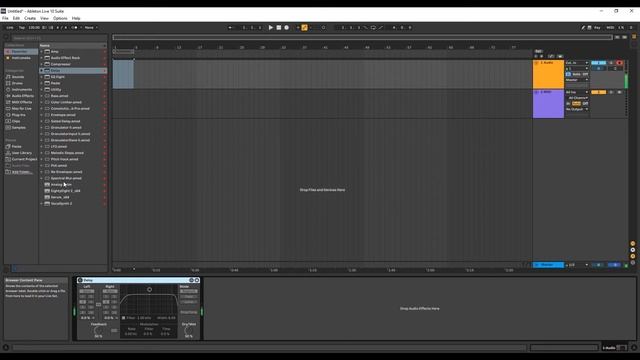Start playback with the Play button

[271, 27]
